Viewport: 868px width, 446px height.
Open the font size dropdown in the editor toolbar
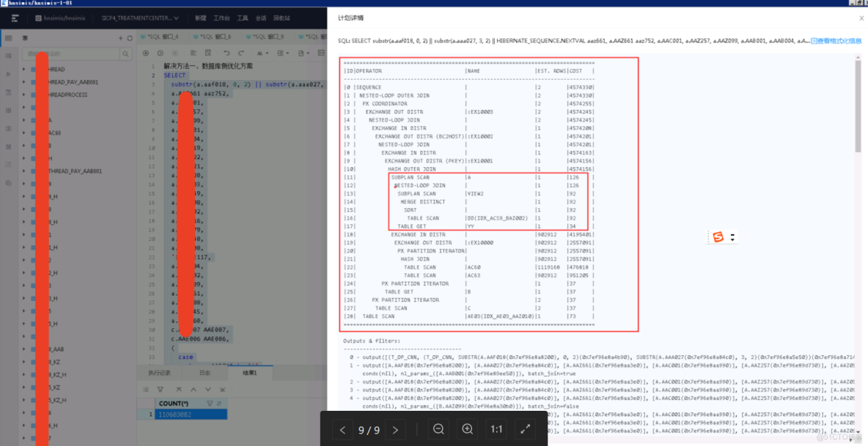point(262,53)
